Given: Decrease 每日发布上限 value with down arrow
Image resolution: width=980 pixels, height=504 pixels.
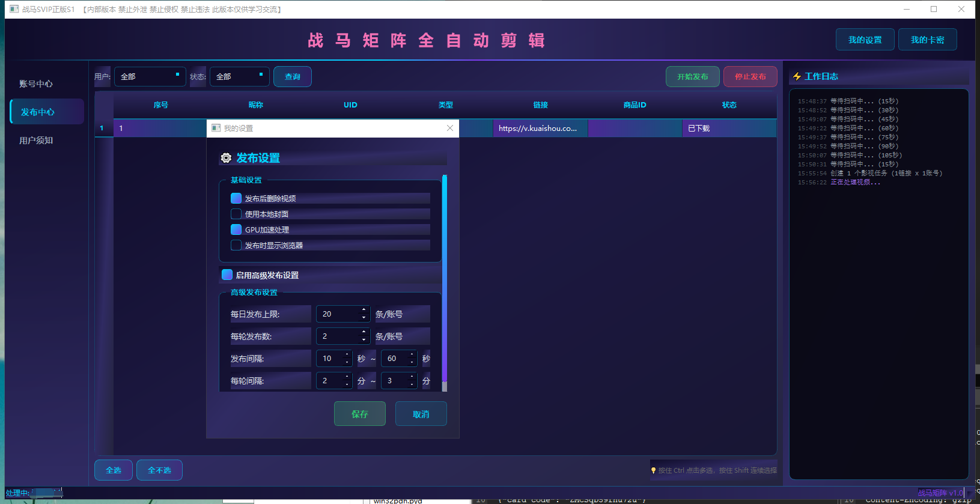Looking at the screenshot, I should pos(364,318).
